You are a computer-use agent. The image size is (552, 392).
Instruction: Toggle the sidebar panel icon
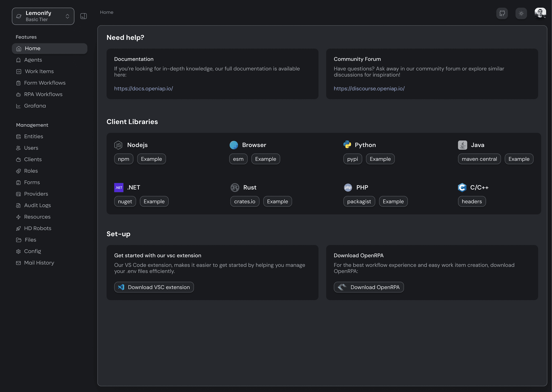coord(83,16)
